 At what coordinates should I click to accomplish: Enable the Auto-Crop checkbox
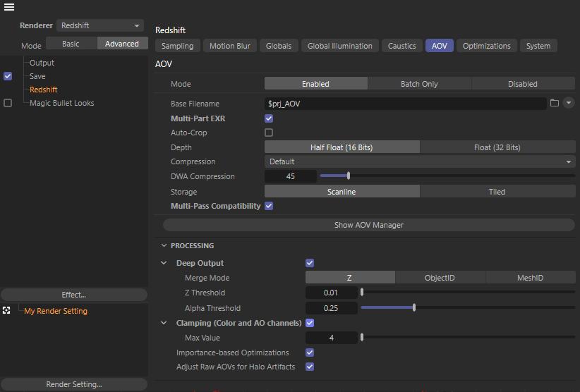coord(269,133)
